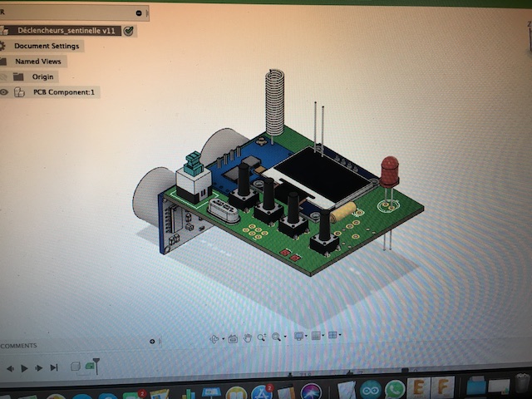The width and height of the screenshot is (532, 399).
Task: Show the Origin folder visibility
Action: coord(3,76)
